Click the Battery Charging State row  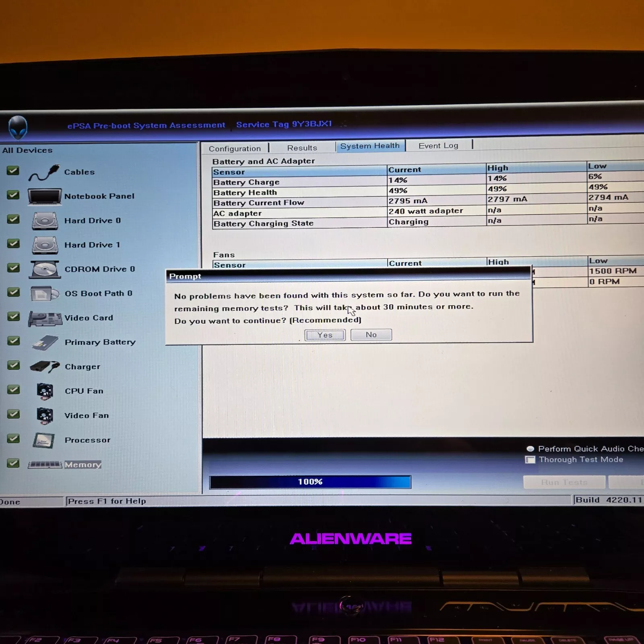(428, 221)
